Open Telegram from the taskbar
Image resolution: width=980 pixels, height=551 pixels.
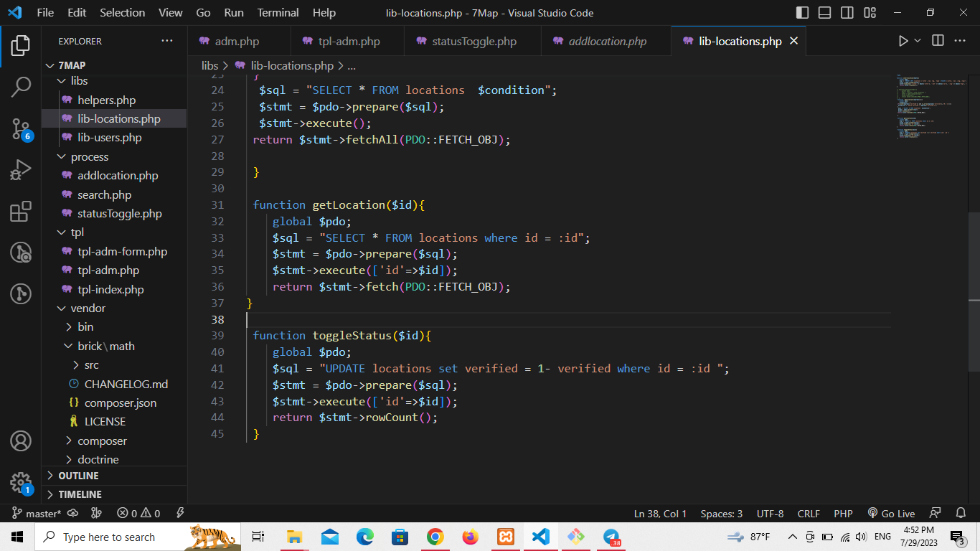[611, 537]
